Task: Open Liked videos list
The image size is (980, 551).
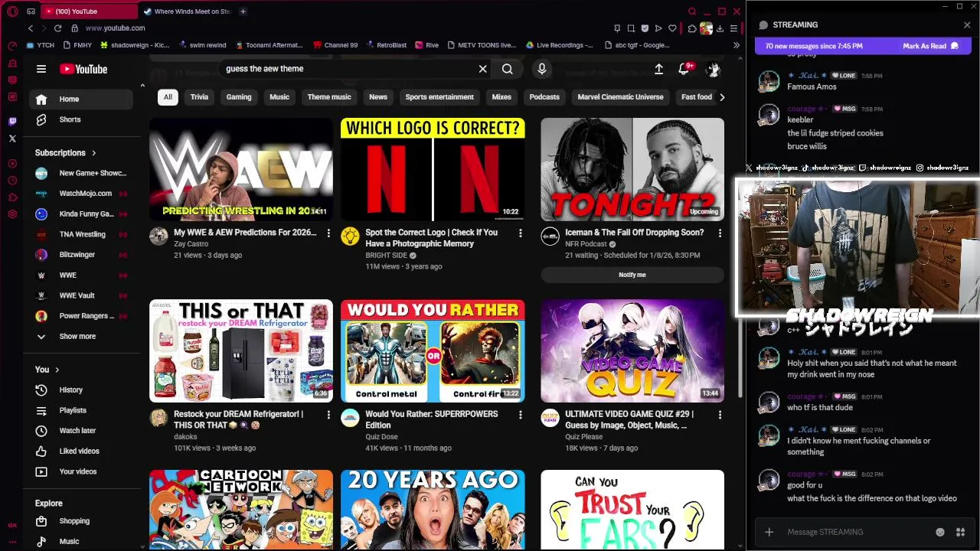Action: [x=80, y=452]
